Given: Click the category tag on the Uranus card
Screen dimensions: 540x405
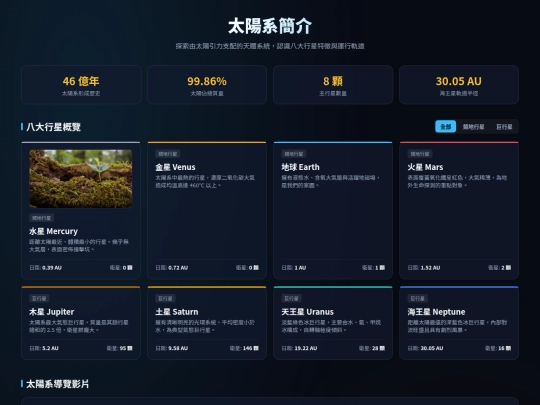Looking at the screenshot, I should 291,298.
